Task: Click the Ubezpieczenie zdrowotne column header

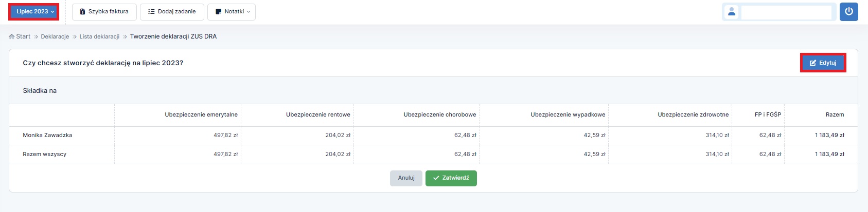Action: [693, 115]
